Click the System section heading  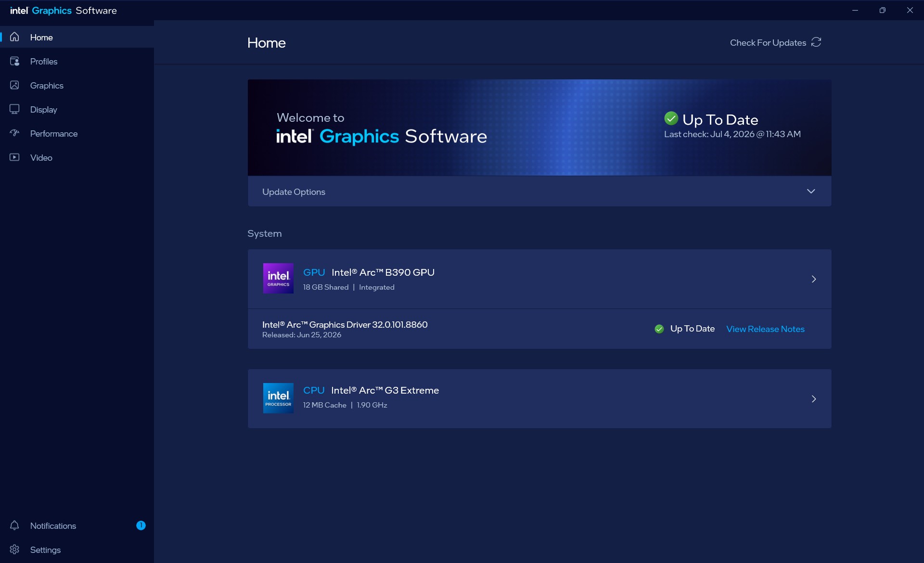point(265,233)
